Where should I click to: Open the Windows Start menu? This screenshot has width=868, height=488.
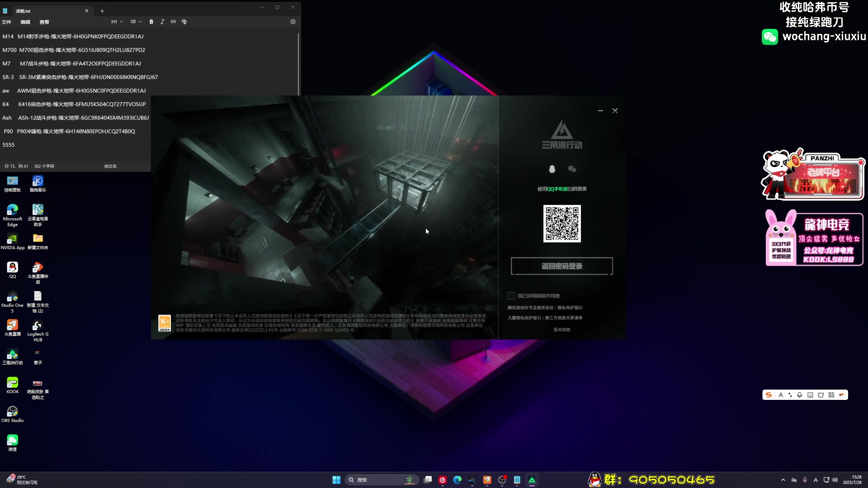336,480
